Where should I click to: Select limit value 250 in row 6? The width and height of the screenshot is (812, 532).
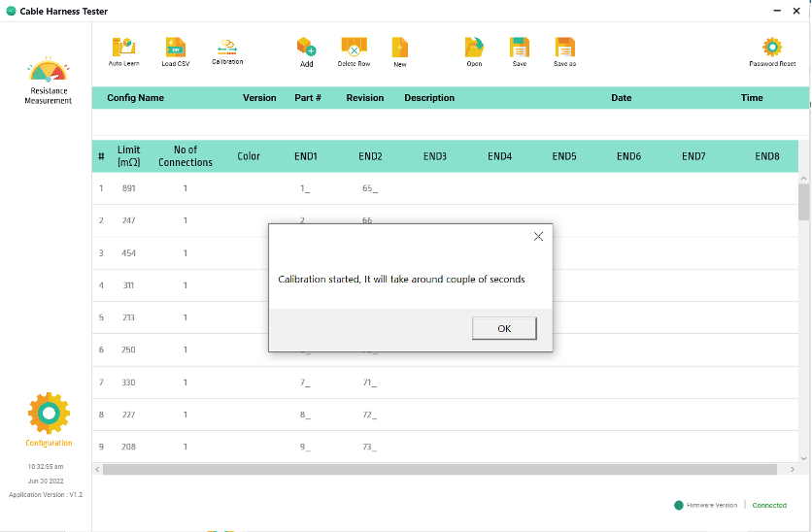click(x=129, y=349)
